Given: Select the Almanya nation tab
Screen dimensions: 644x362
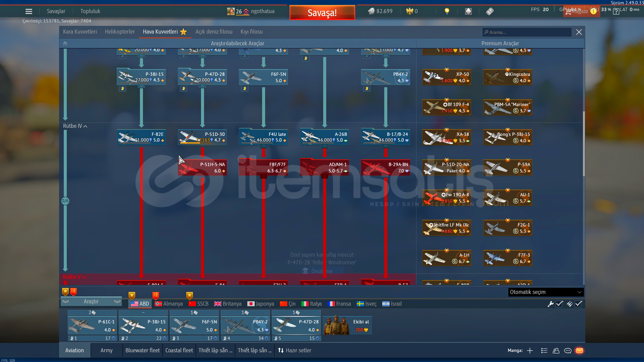Looking at the screenshot, I should pos(169,304).
